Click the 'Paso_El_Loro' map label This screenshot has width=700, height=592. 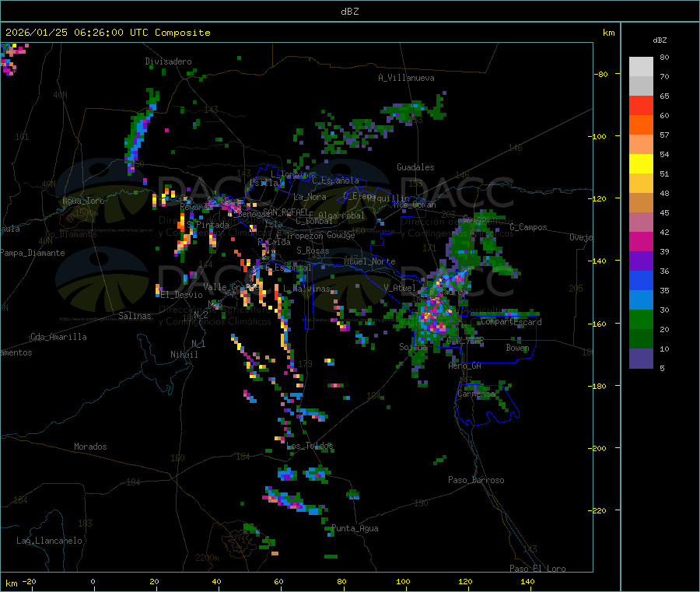pos(537,569)
